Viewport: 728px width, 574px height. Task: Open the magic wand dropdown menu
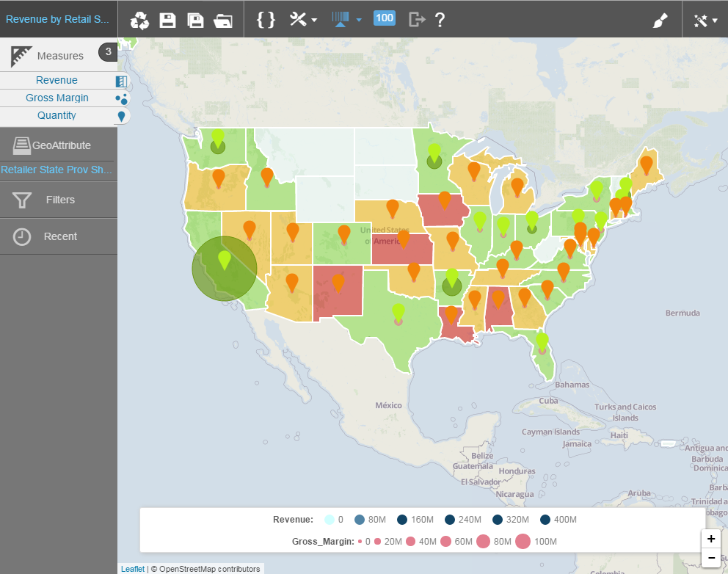pos(705,20)
